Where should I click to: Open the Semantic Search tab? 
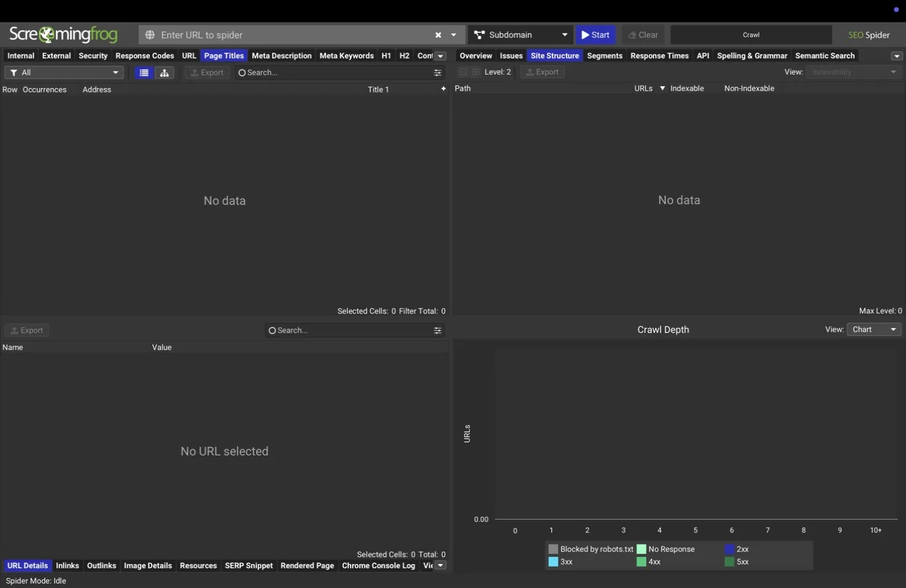click(825, 56)
